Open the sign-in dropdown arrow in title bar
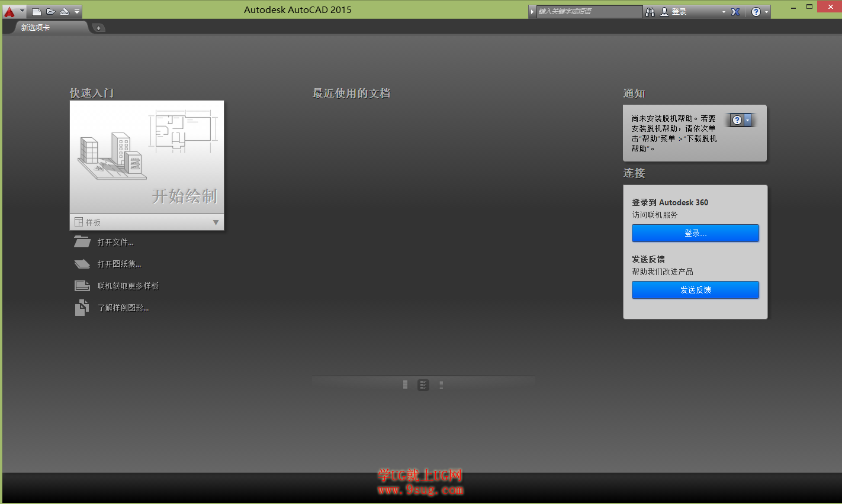Screen dimensions: 842x504 724,12
